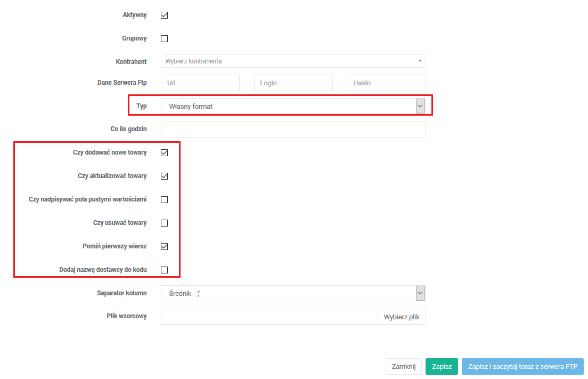Toggle Czy dodawać nowe towary checkbox
This screenshot has width=588, height=379.
(x=164, y=152)
